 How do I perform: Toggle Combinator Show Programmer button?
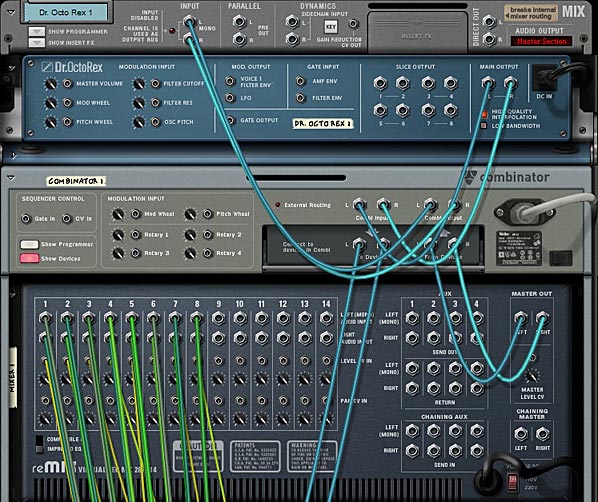click(29, 244)
